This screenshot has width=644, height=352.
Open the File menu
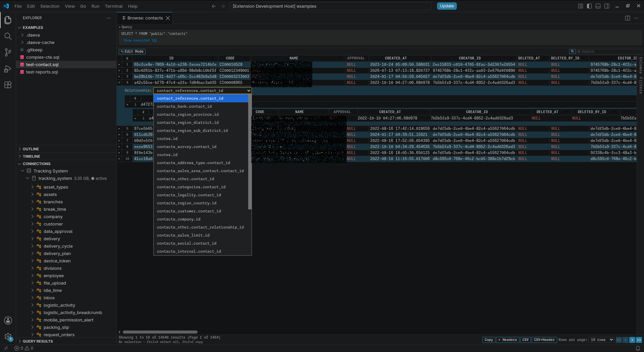(18, 6)
